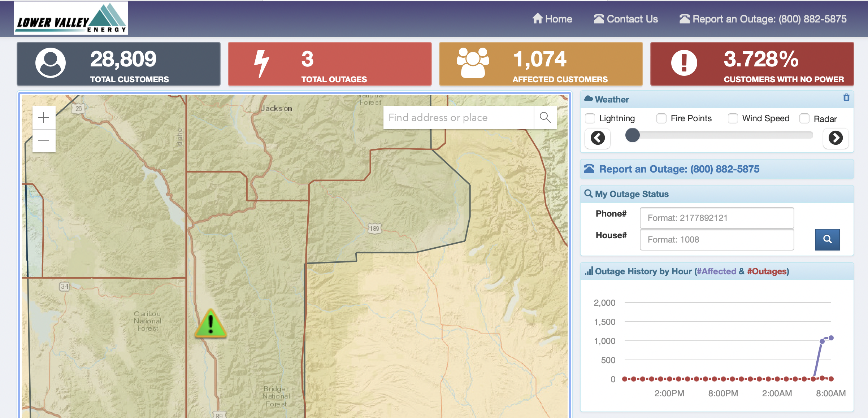Focus the Find address or place field
Viewport: 868px width, 418px height.
coord(458,117)
